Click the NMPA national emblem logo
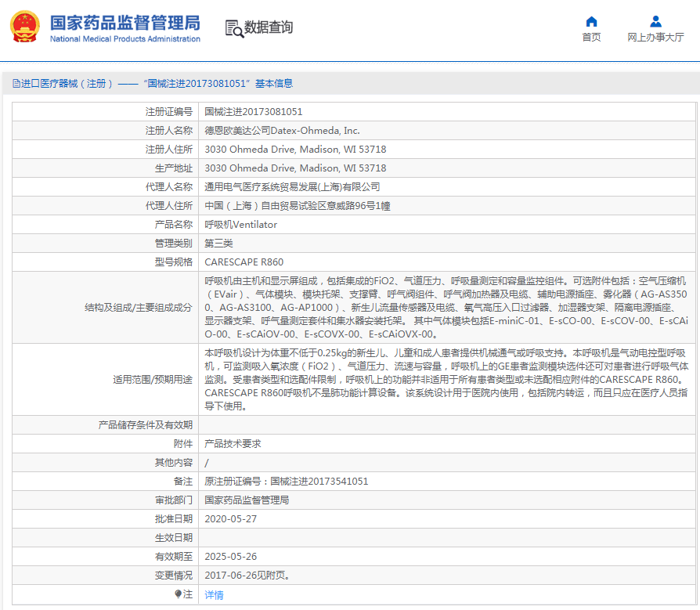 [x=24, y=26]
